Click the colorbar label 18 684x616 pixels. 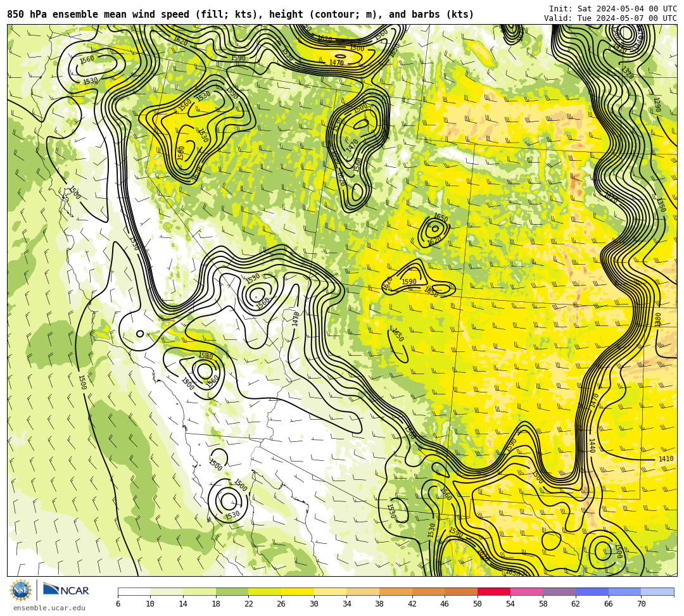(216, 604)
